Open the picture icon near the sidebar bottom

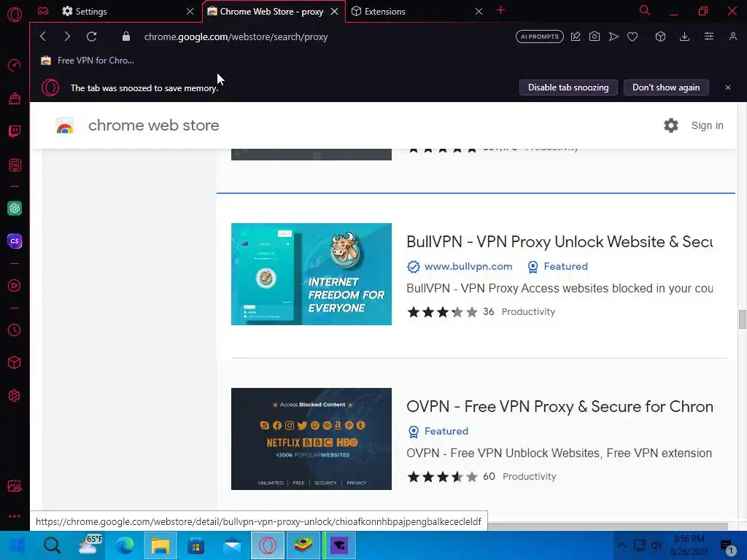pyautogui.click(x=15, y=486)
